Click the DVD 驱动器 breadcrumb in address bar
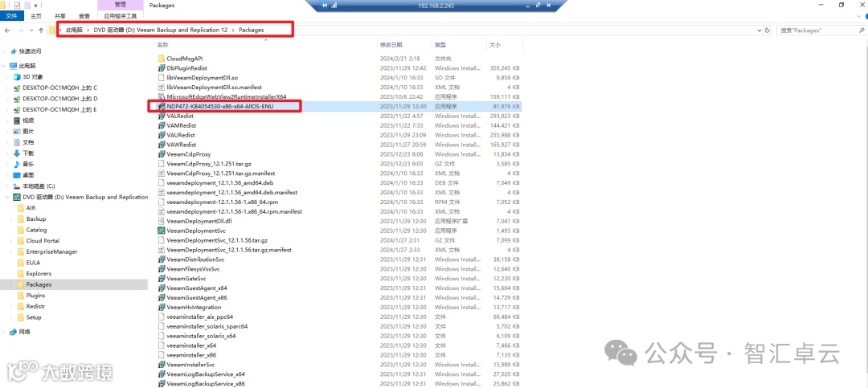 coord(161,30)
